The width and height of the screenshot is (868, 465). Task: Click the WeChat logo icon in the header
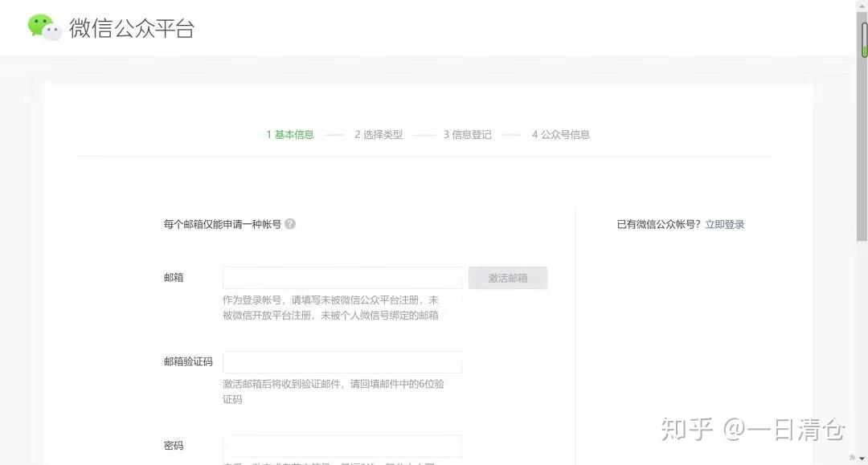tap(45, 27)
